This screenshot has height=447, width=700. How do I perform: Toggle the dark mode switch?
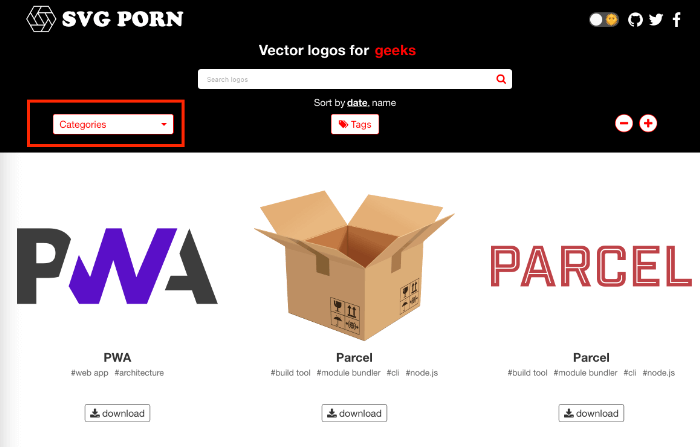tap(604, 20)
